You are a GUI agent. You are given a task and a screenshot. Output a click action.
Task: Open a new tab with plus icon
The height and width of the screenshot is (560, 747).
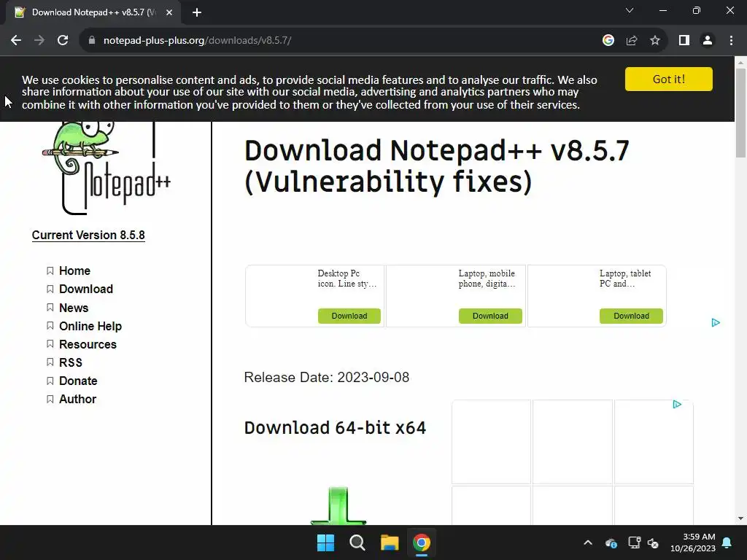(x=197, y=13)
